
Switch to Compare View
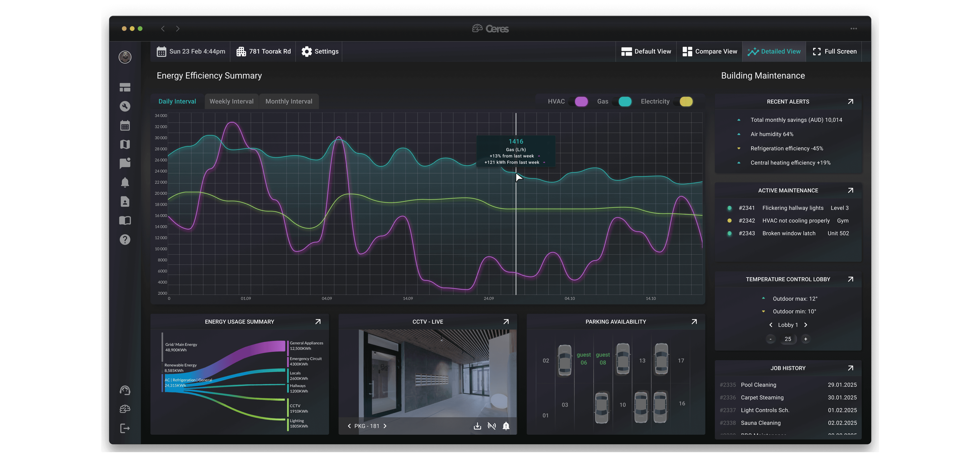tap(709, 51)
